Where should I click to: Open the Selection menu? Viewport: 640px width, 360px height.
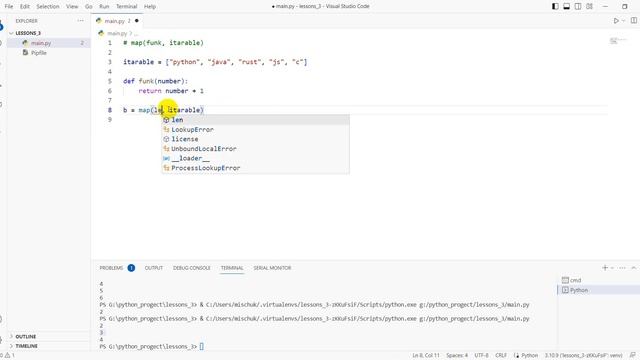coord(48,6)
